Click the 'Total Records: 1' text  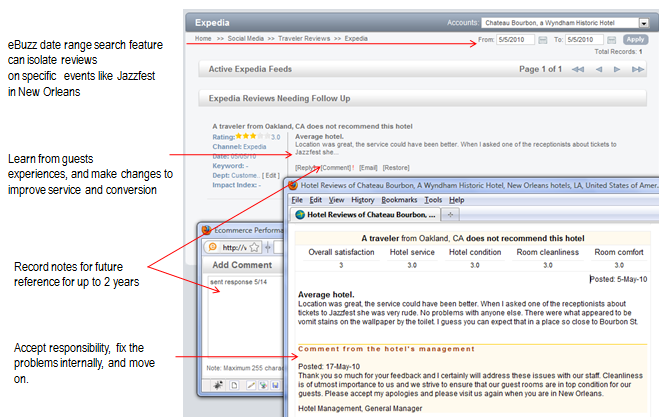[618, 52]
